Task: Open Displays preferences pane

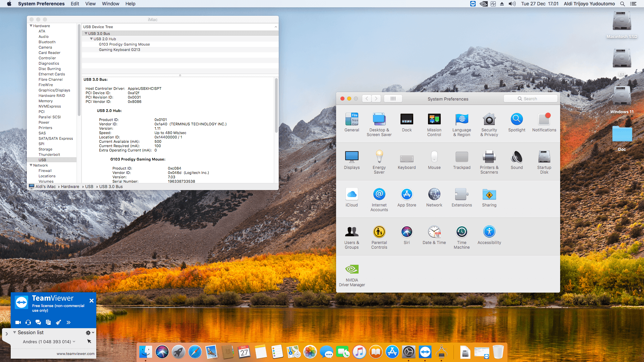Action: click(352, 160)
